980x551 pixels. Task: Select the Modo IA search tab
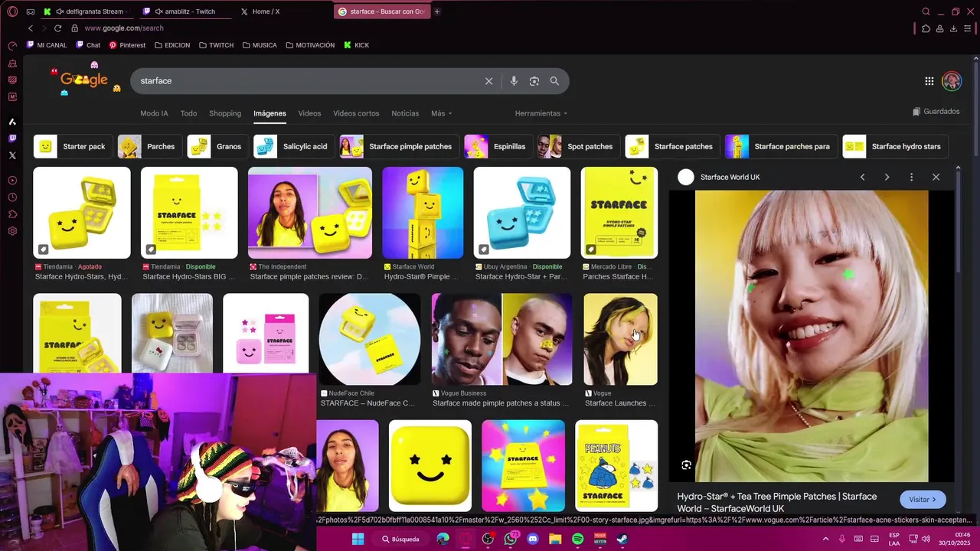pyautogui.click(x=154, y=113)
